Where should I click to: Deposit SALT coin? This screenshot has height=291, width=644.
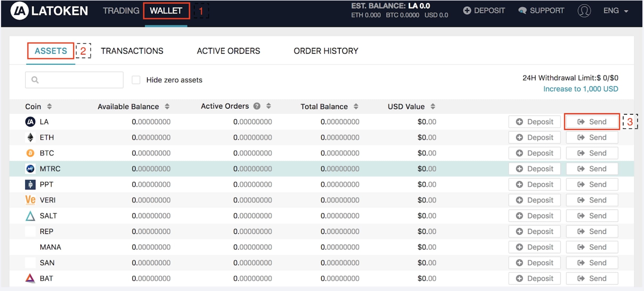[x=535, y=216]
